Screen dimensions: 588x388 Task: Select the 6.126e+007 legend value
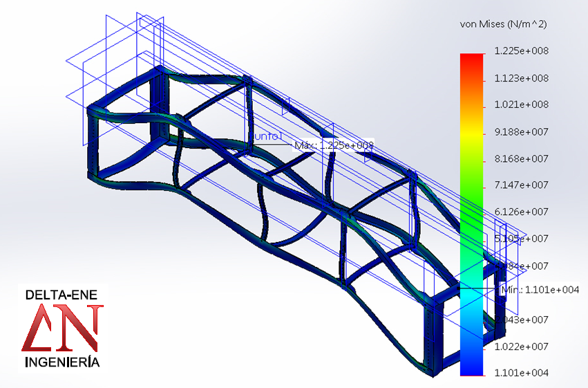coord(521,212)
